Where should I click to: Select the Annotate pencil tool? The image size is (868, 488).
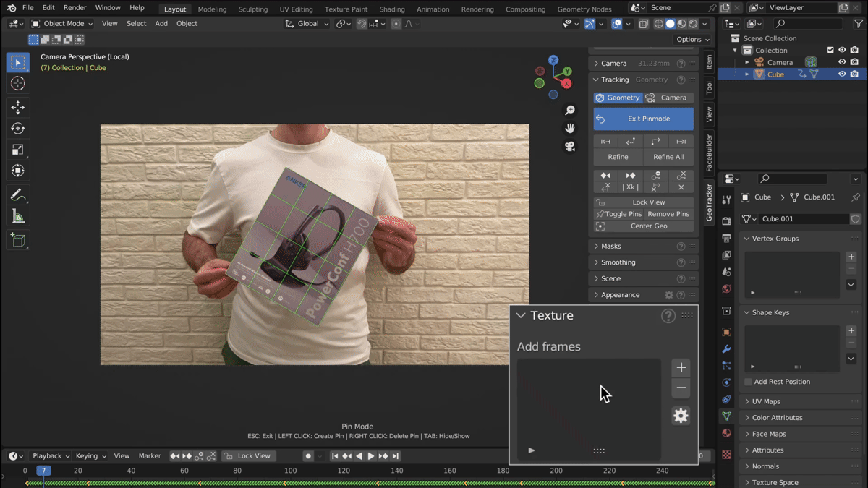tap(18, 195)
